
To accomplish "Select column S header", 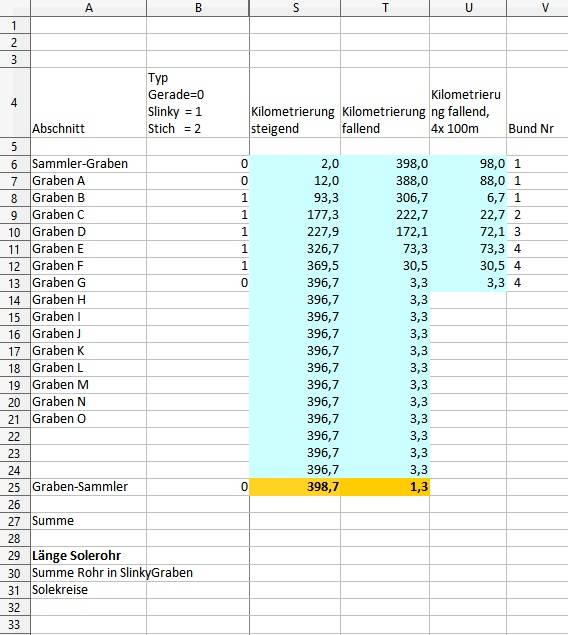I will pos(295,8).
